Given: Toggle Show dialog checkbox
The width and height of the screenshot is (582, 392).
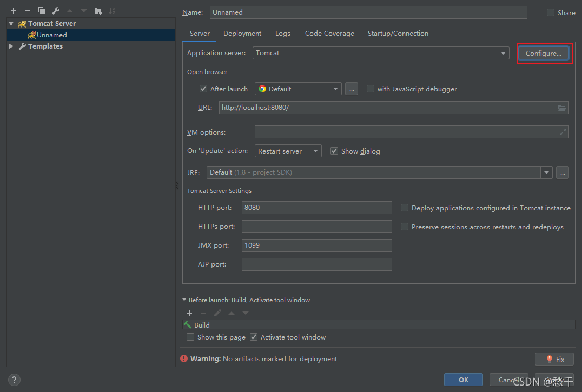Looking at the screenshot, I should (334, 151).
